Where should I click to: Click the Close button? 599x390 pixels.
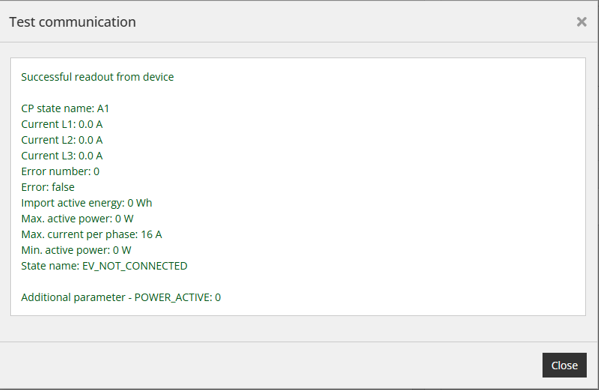pos(564,365)
